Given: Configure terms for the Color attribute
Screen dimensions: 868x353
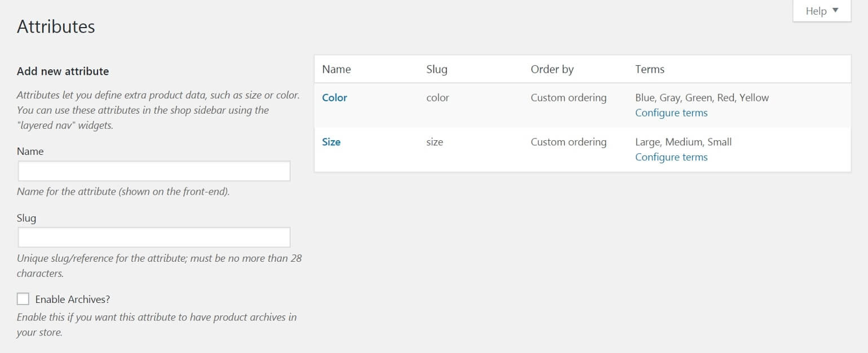Looking at the screenshot, I should click(671, 113).
